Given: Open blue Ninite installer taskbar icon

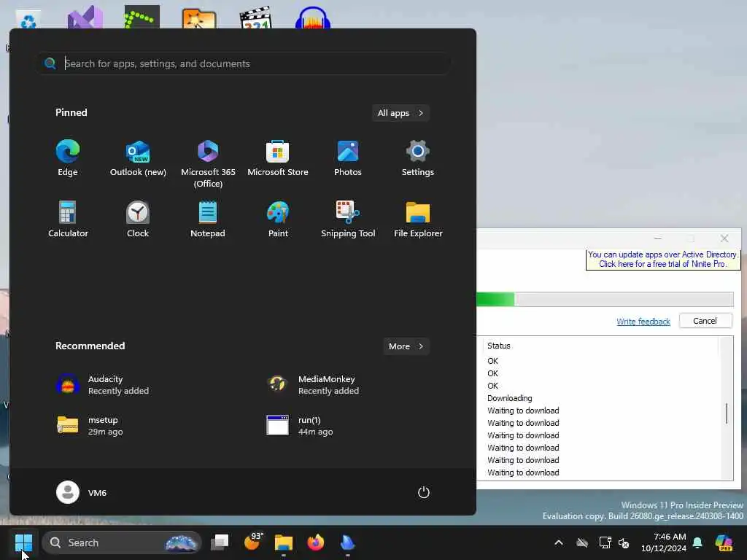Looking at the screenshot, I should (348, 542).
